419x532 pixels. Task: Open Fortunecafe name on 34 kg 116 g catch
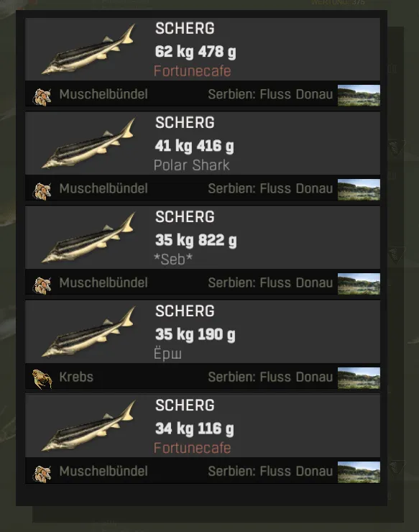click(x=193, y=448)
